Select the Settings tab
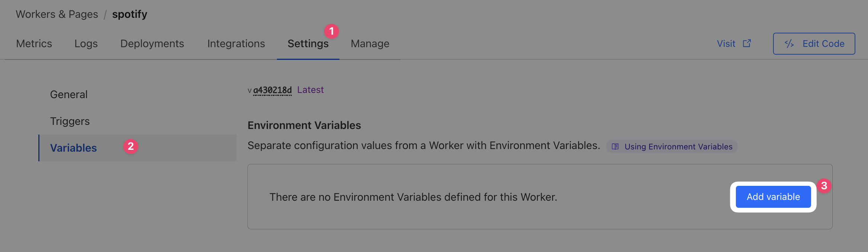 308,44
